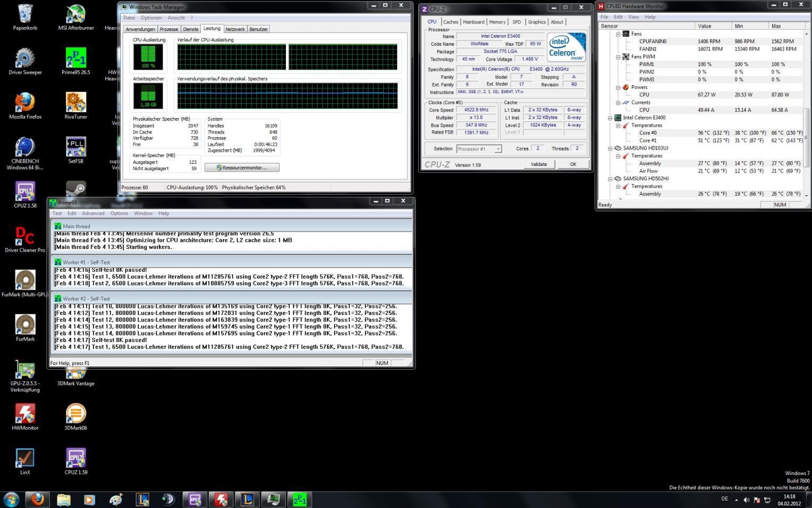Open the Papierkorb desktop icon
This screenshot has width=812, height=508.
(25, 18)
